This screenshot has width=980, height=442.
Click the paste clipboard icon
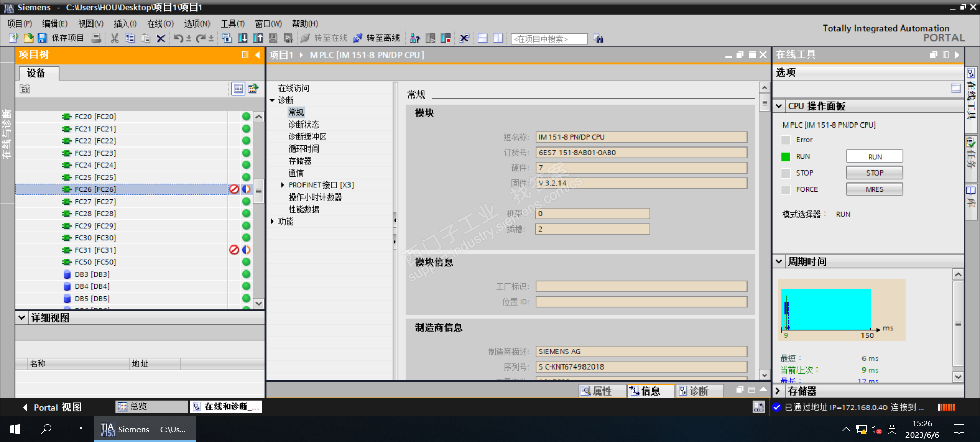pyautogui.click(x=146, y=38)
